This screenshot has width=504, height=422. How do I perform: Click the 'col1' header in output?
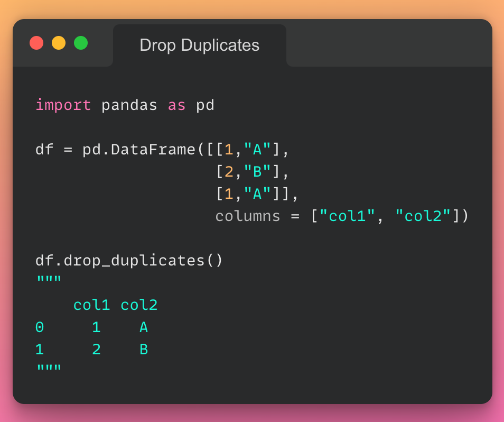(91, 305)
